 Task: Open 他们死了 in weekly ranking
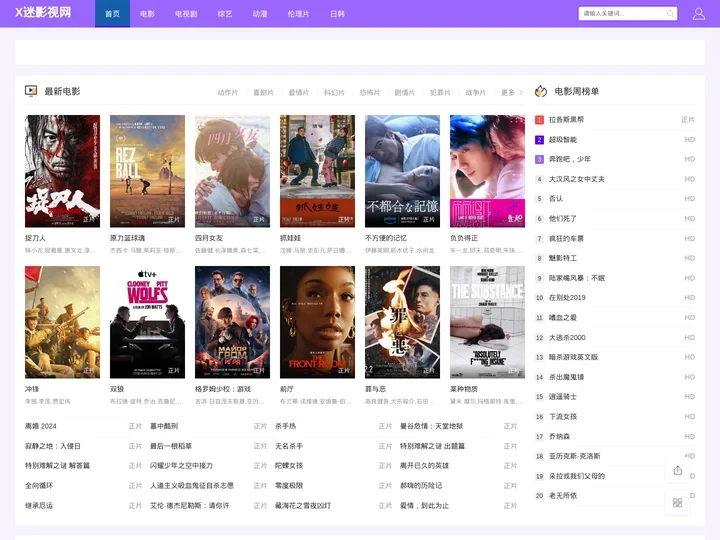click(562, 219)
